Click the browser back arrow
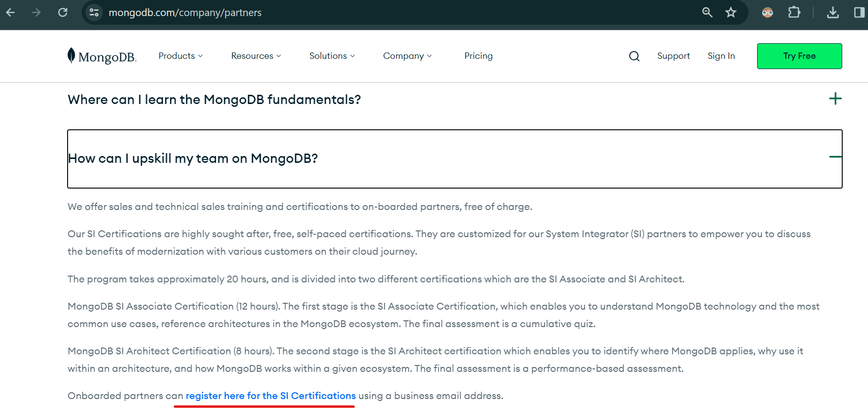Image resolution: width=868 pixels, height=418 pixels. point(11,13)
